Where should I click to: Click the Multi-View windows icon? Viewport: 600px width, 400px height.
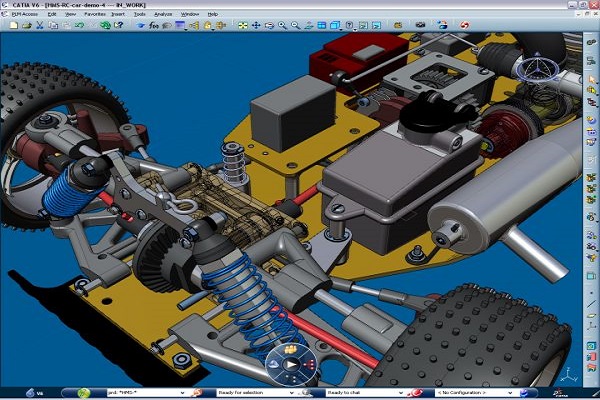coord(322,26)
